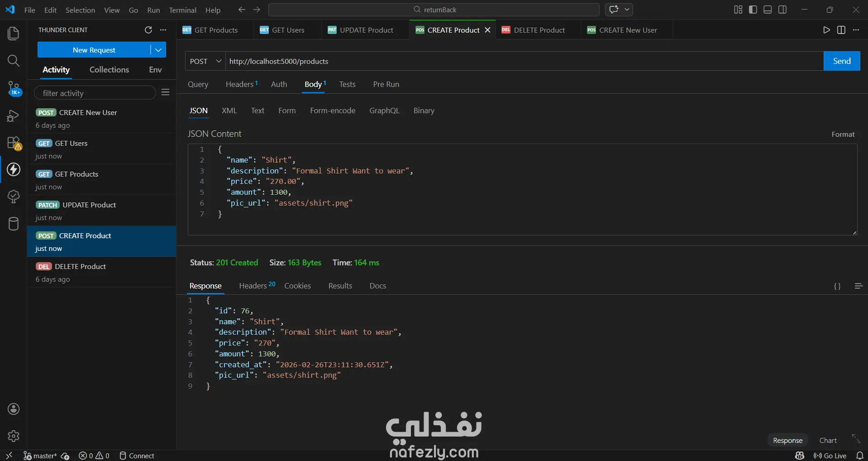
Task: Click Go Live in status bar
Action: pos(830,456)
